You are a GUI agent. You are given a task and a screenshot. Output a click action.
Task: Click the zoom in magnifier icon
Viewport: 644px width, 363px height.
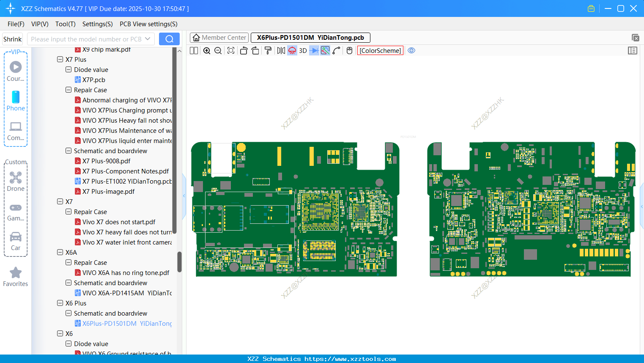pyautogui.click(x=207, y=51)
